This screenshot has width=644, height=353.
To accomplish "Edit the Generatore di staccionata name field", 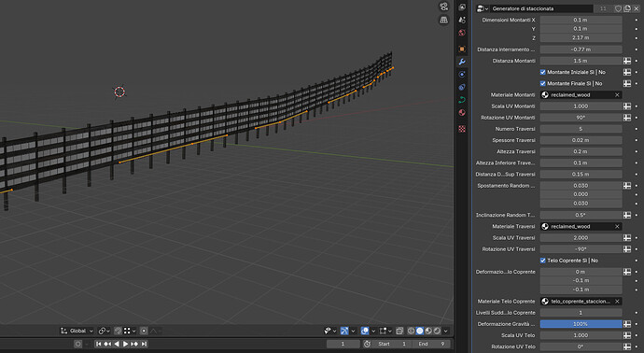I will 541,8.
